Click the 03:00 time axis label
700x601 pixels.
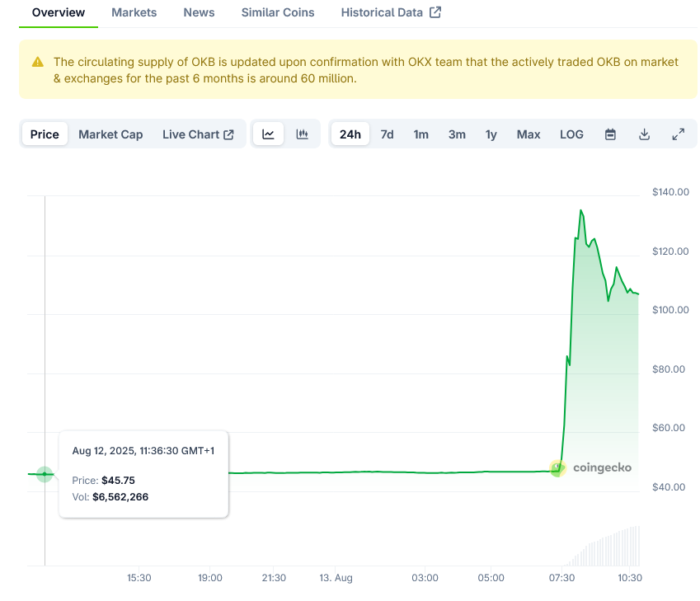pyautogui.click(x=425, y=578)
